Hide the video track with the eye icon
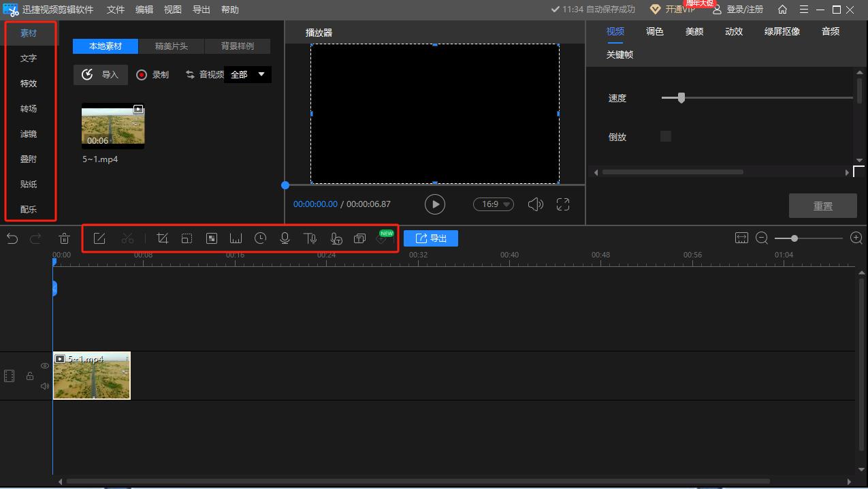Viewport: 868px width, 489px height. coord(45,366)
